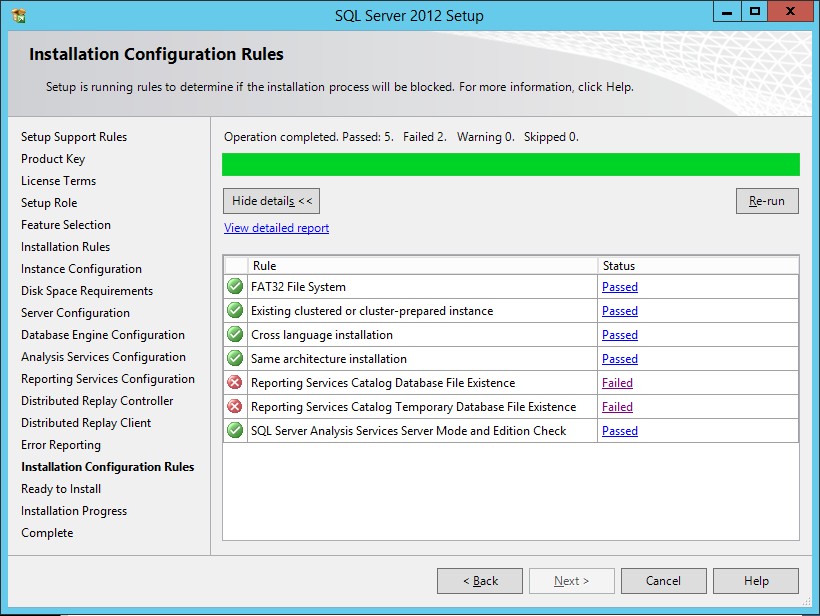Select Installation Progress step

click(x=74, y=511)
